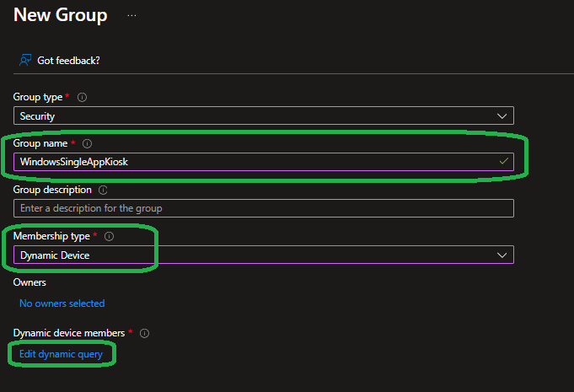Screen dimensions: 574x392
Task: Open the 'Got feedback?' link
Action: [69, 61]
